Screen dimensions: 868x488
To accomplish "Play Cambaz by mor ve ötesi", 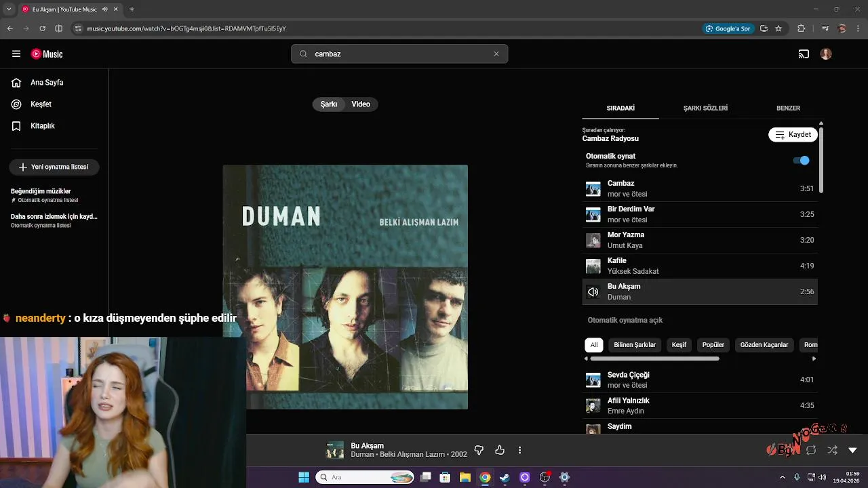I will 700,188.
